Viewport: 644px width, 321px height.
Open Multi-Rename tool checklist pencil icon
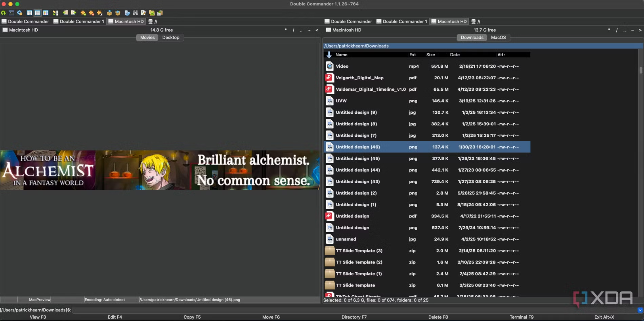(144, 13)
